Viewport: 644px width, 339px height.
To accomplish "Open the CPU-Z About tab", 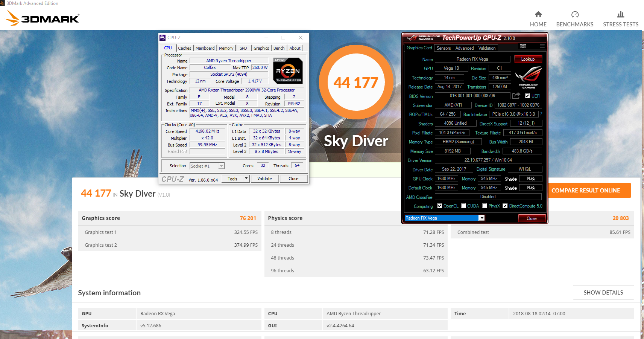I will [295, 48].
